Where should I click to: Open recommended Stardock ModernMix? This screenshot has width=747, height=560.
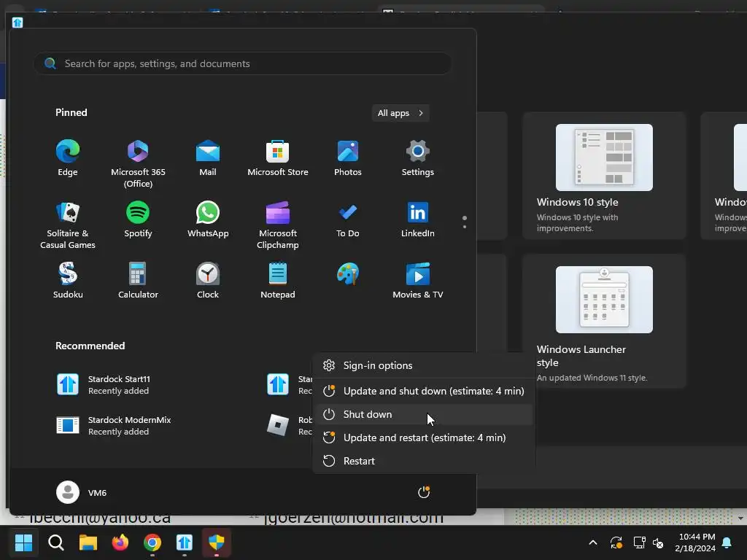pos(115,425)
